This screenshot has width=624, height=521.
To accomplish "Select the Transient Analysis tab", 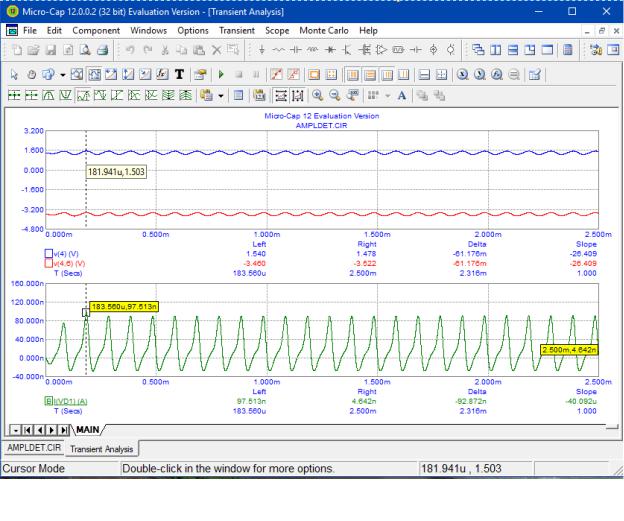I will click(102, 449).
